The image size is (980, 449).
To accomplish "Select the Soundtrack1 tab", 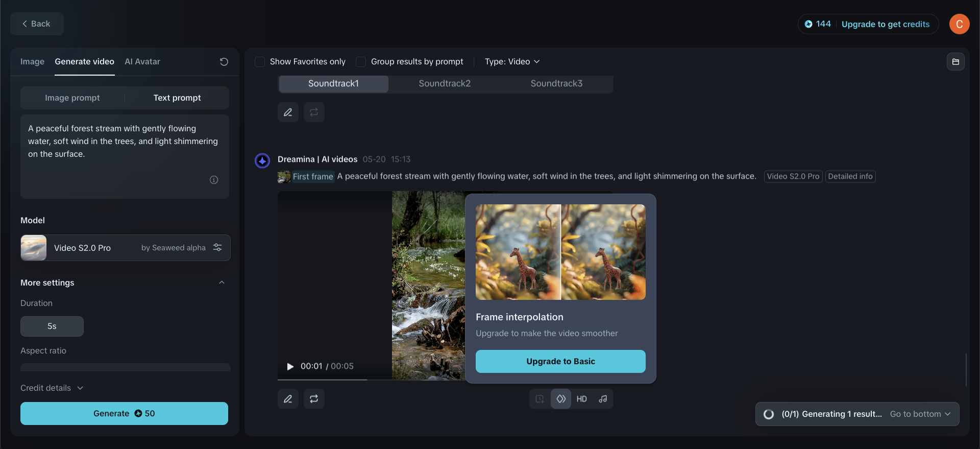I will (x=333, y=83).
